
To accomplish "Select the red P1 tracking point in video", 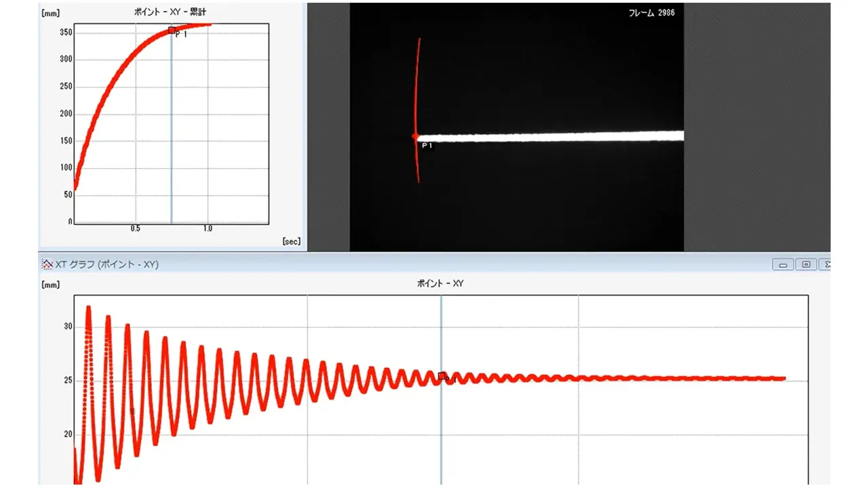I will point(415,136).
